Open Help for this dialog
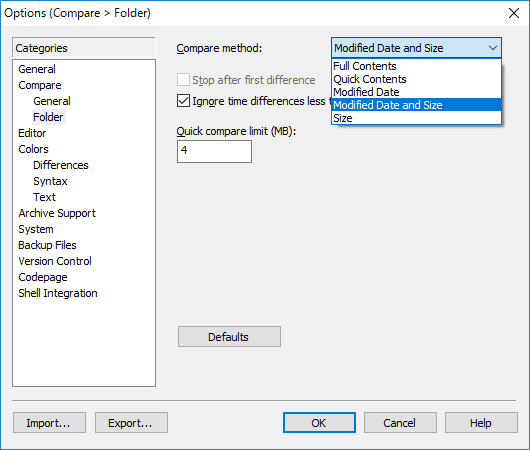This screenshot has height=450, width=530. pos(481,423)
